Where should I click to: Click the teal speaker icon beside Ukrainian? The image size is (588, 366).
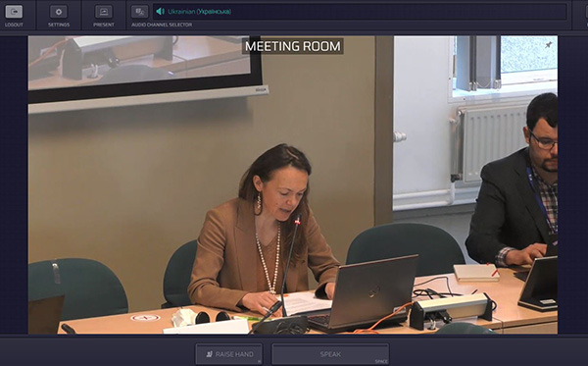160,11
